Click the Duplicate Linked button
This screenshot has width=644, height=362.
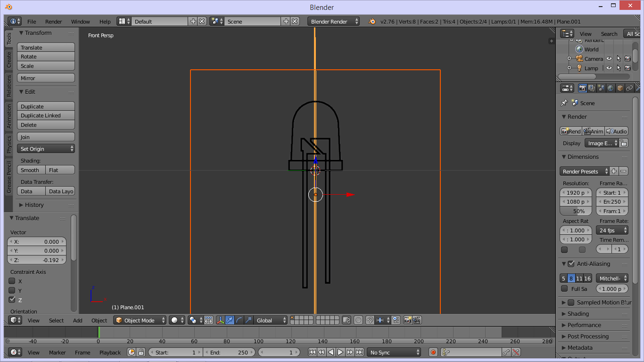pyautogui.click(x=46, y=115)
